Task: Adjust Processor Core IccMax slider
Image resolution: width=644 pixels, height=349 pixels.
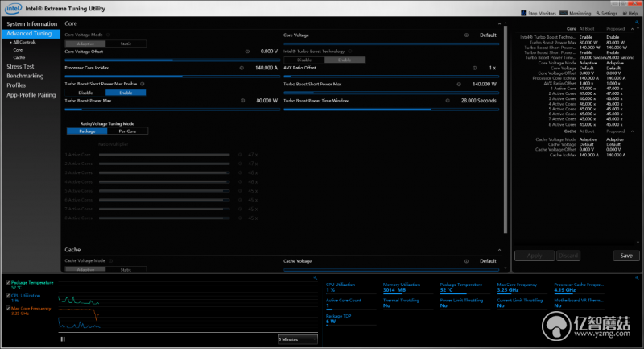Action: pyautogui.click(x=172, y=77)
